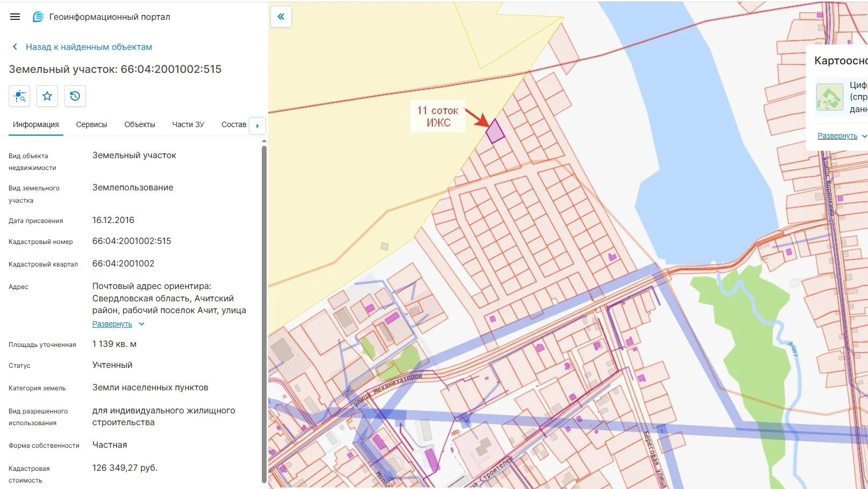The image size is (868, 489).
Task: Click the highlighted purple parcel on map
Action: tap(495, 131)
